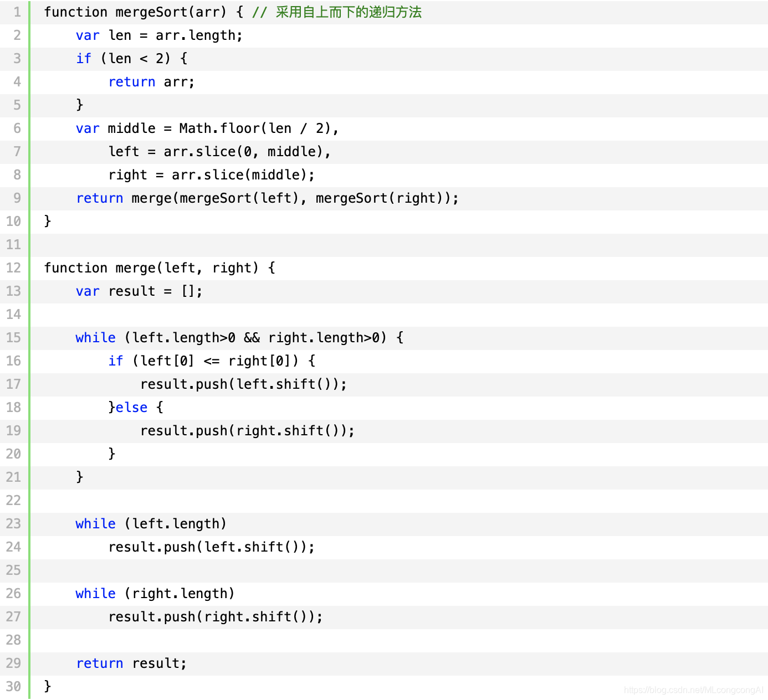Click 'left = arr.slice(0, middle),'
Image resolution: width=768 pixels, height=700 pixels.
[219, 152]
